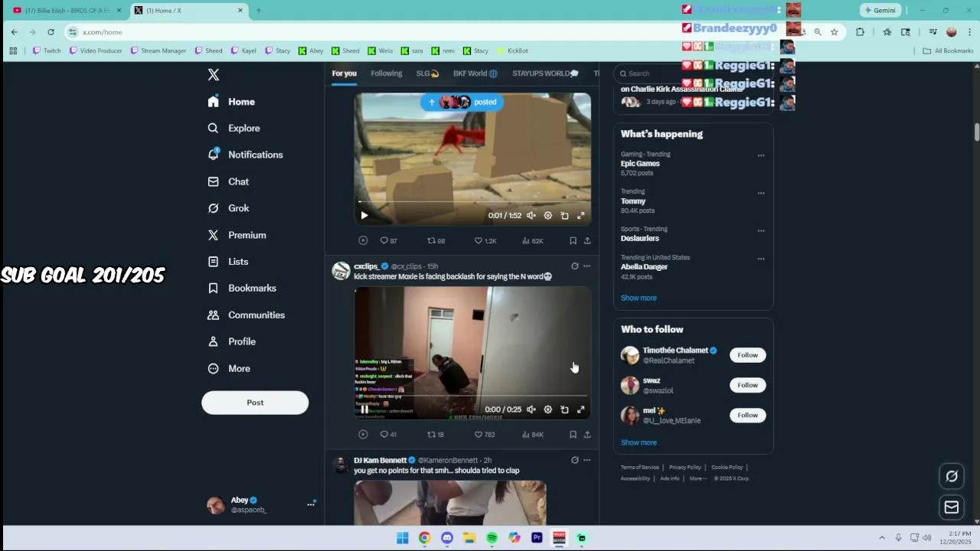Open Bookmarks in X sidebar
This screenshot has height=551, width=980.
coord(241,288)
